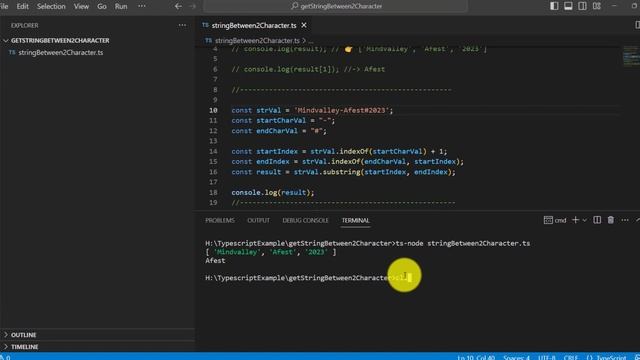Show more menu items via ellipsis
Image resolution: width=640 pixels, height=360 pixels.
click(x=142, y=6)
